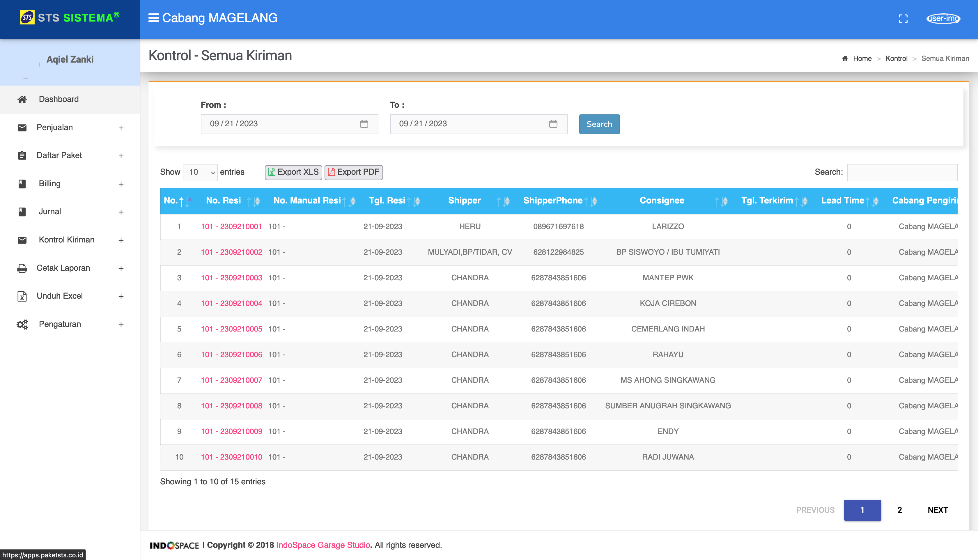Sort table by ShipperPhone column
The image size is (978, 560).
(558, 201)
